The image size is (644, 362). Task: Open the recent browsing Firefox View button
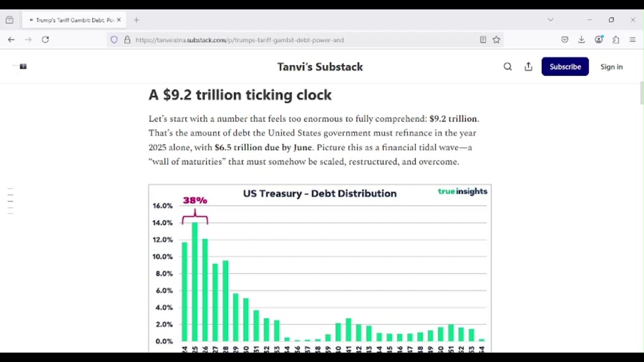[x=10, y=20]
